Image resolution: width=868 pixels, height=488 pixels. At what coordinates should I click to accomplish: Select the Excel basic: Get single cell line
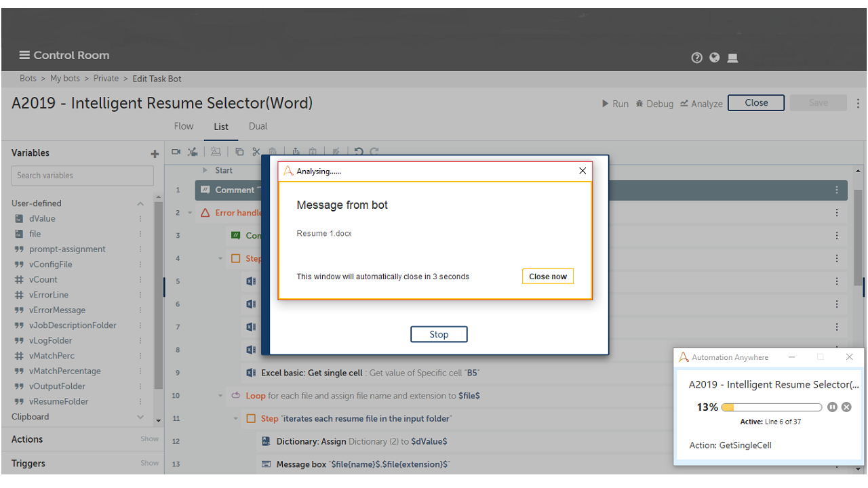[x=521, y=373]
